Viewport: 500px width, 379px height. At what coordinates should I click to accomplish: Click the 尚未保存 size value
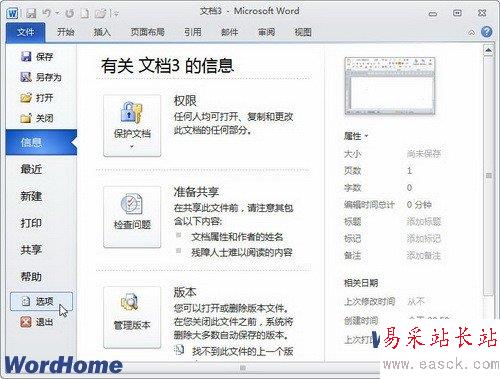pos(424,154)
